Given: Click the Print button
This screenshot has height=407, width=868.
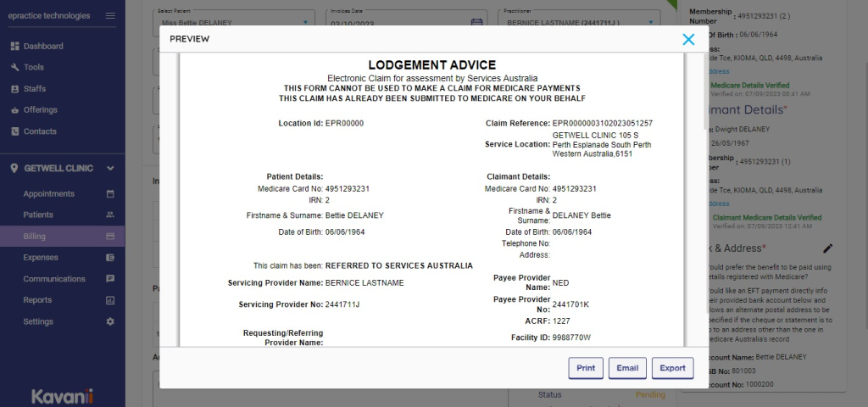Looking at the screenshot, I should 586,368.
